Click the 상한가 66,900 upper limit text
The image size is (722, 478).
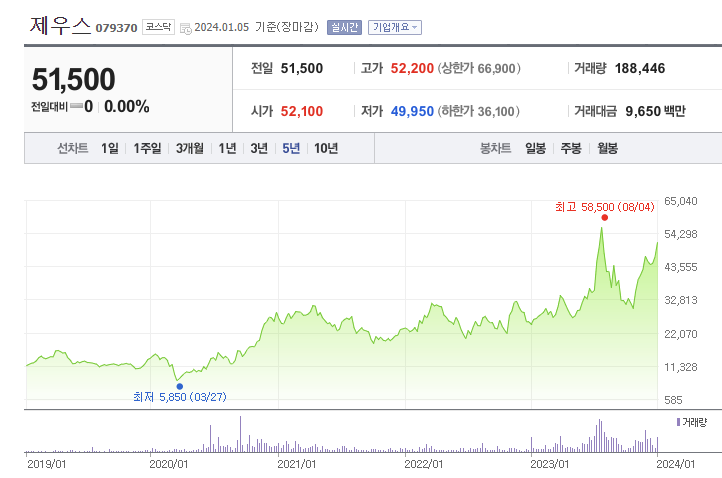click(479, 69)
